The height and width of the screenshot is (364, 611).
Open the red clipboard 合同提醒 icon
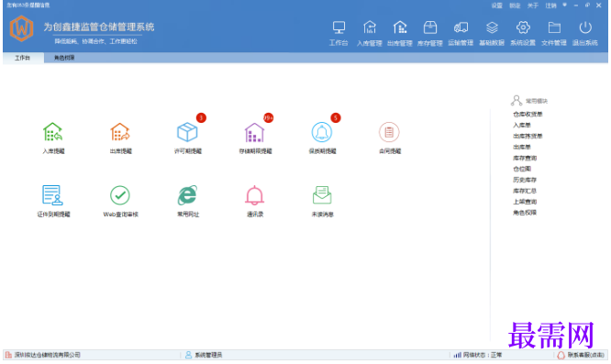tap(389, 132)
